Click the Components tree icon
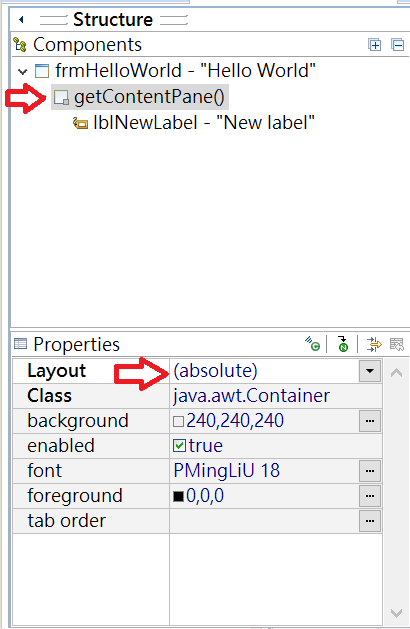 (20, 45)
